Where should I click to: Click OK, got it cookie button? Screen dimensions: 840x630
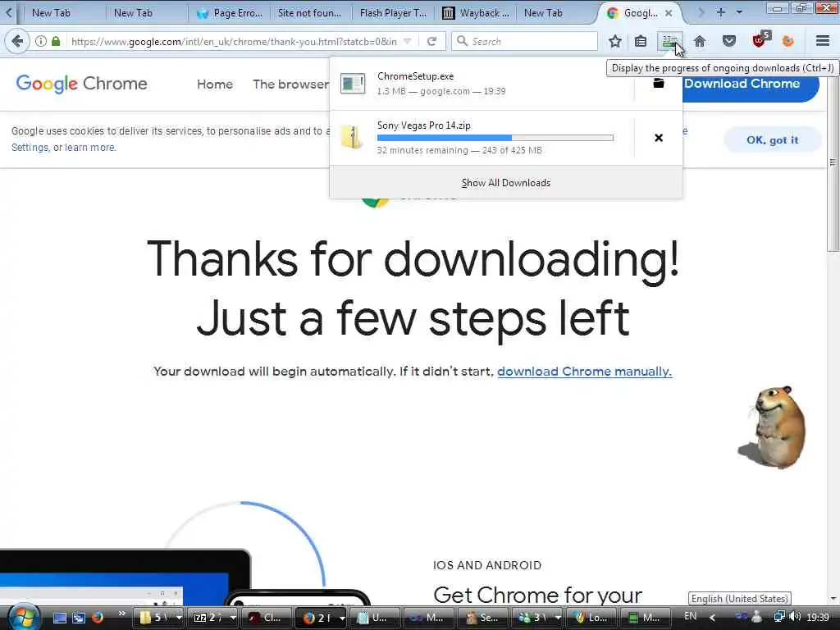[772, 139]
